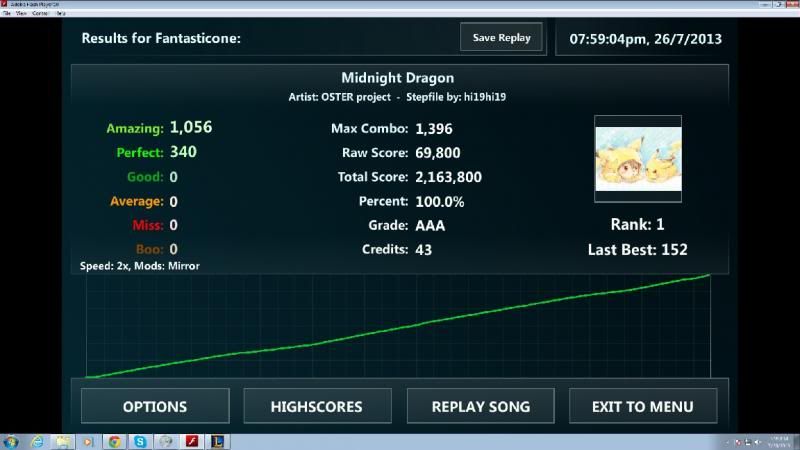Viewport: 800px width, 450px height.
Task: Click the Windows Start button
Action: click(x=11, y=441)
